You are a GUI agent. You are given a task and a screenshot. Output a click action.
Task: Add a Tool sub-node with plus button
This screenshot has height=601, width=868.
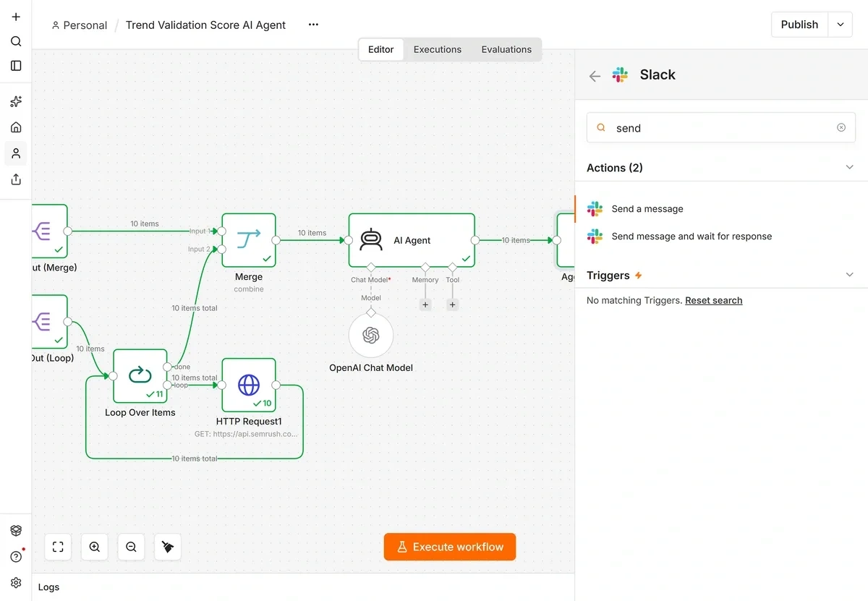coord(453,304)
